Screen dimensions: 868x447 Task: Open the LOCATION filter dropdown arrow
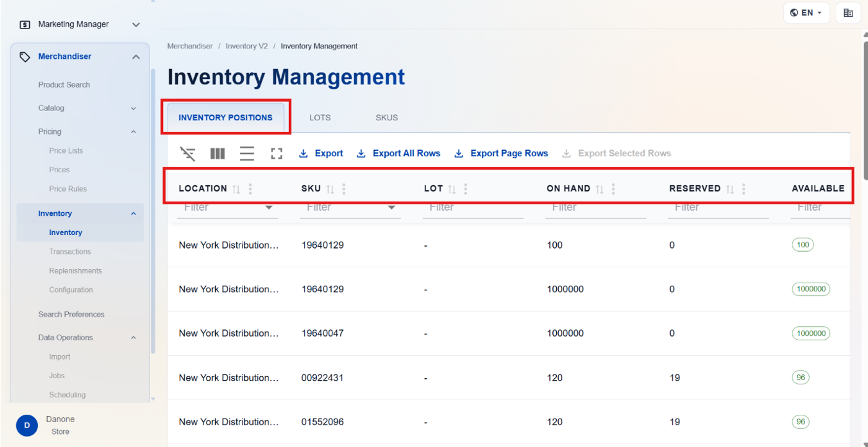click(269, 208)
